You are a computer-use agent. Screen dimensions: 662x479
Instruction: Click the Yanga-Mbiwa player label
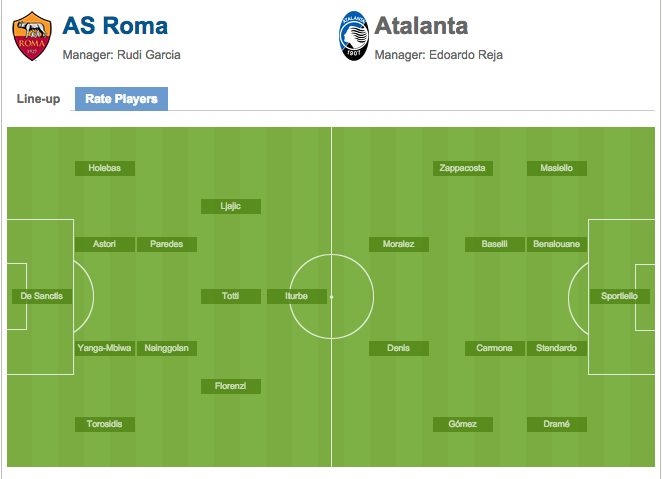coord(105,348)
